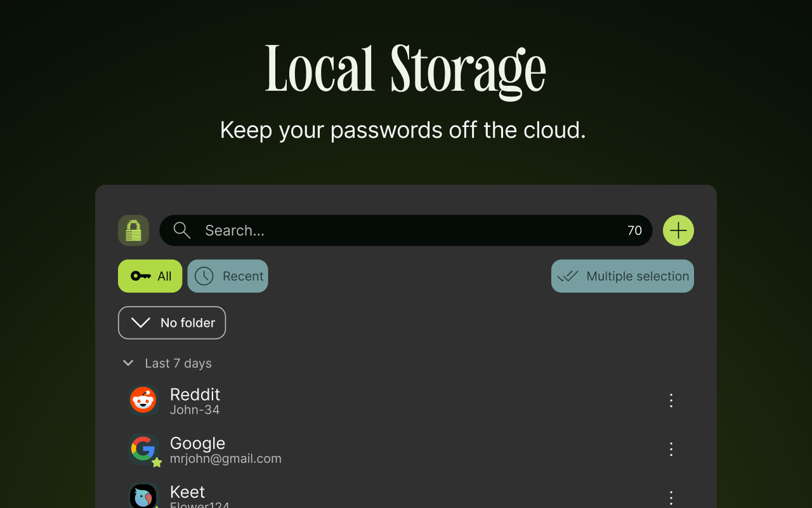Open the Reddit entry icon
The image size is (812, 508).
click(x=143, y=400)
